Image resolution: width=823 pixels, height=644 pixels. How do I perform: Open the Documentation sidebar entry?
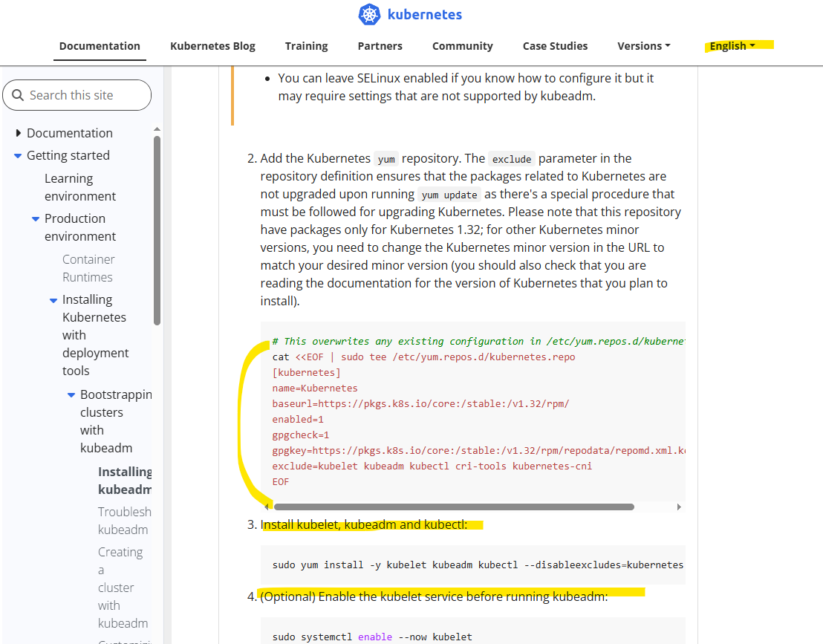[x=70, y=133]
